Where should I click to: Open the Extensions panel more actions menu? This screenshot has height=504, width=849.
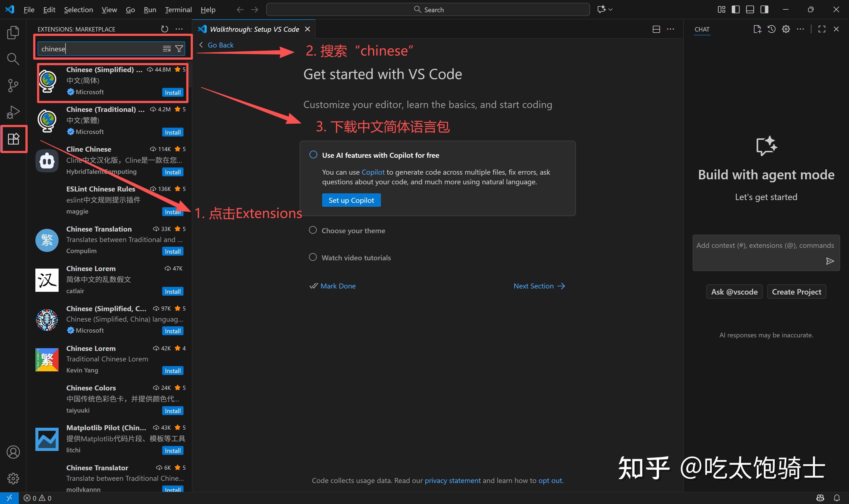pyautogui.click(x=179, y=29)
